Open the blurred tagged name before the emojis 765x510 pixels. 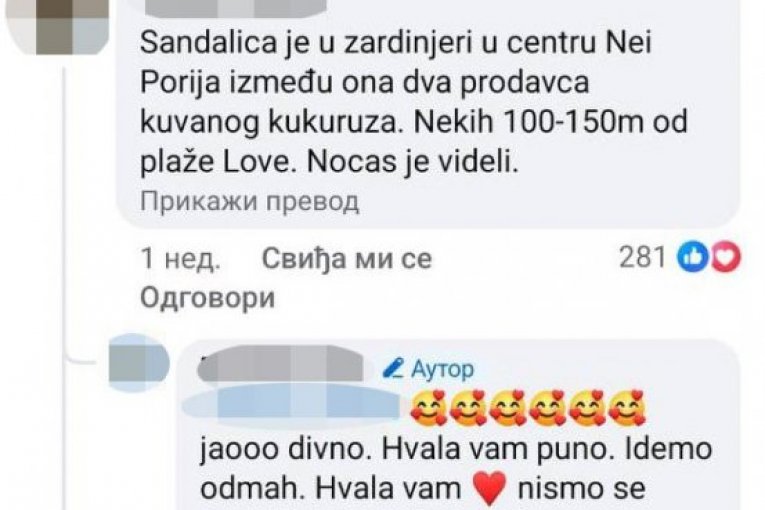click(x=295, y=405)
